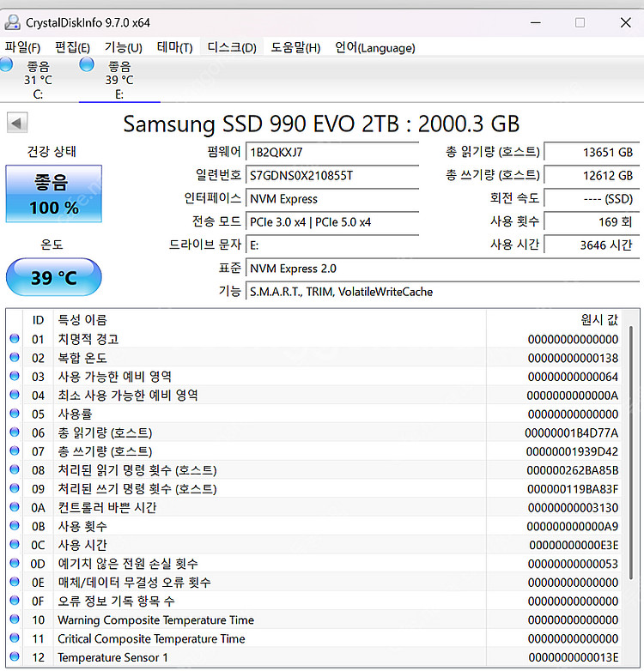Click the serial number field S7GDNS0X210855T

click(x=332, y=175)
